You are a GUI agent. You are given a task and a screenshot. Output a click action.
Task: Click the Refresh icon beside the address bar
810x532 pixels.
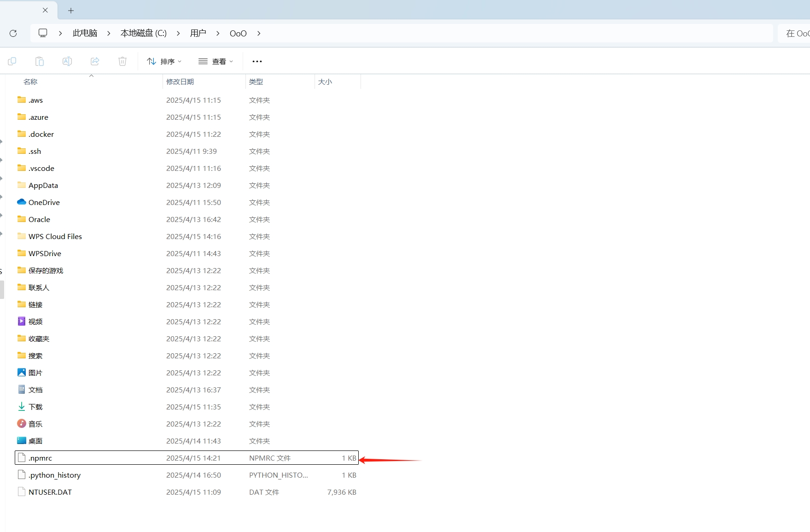(13, 33)
